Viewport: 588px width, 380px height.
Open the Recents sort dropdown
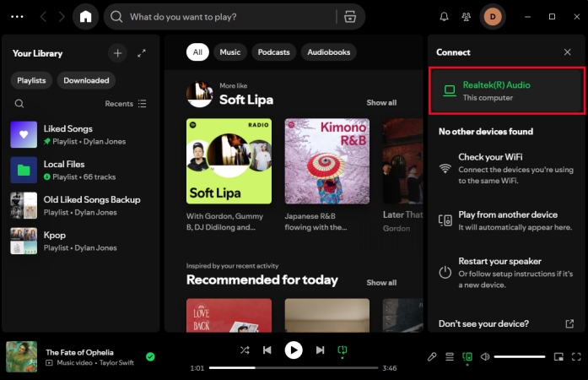coord(126,104)
